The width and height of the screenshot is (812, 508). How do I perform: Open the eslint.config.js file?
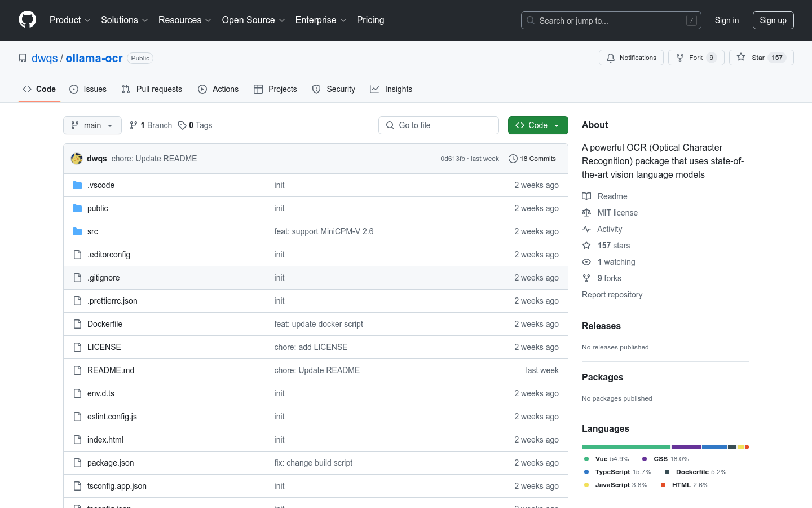tap(112, 417)
